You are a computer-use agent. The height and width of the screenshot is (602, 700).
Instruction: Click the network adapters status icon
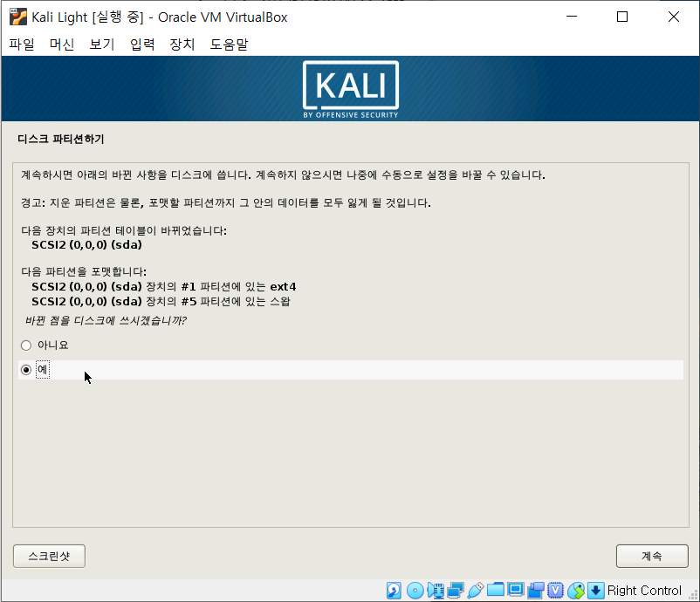(x=456, y=591)
